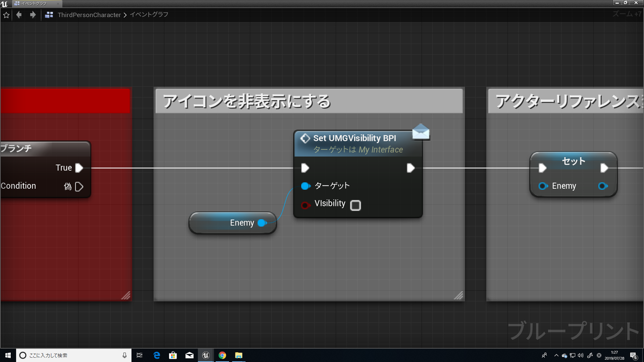Click the ターゲット input pin on Set UMGVisibility
Viewport: 644px width, 362px height.
(x=306, y=186)
